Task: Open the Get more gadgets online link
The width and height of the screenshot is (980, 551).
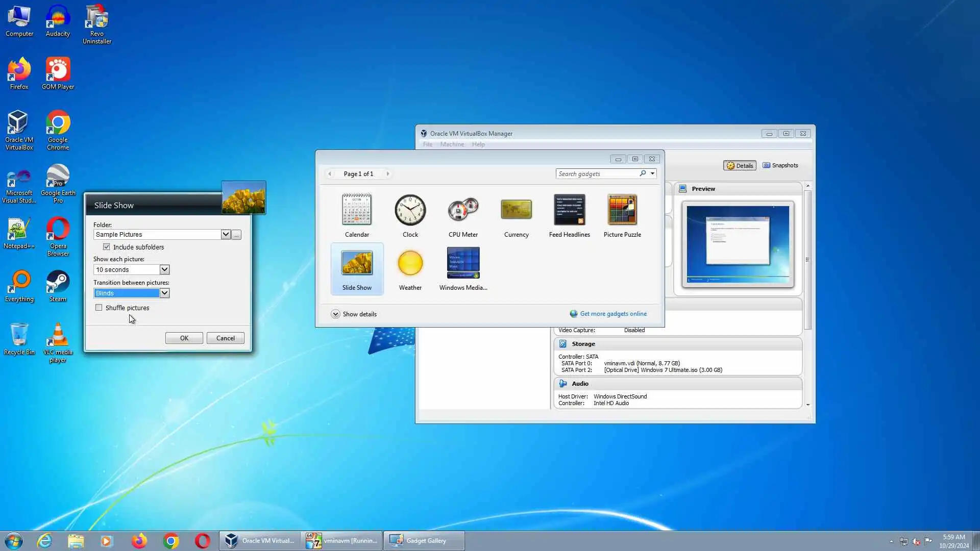Action: tap(613, 314)
